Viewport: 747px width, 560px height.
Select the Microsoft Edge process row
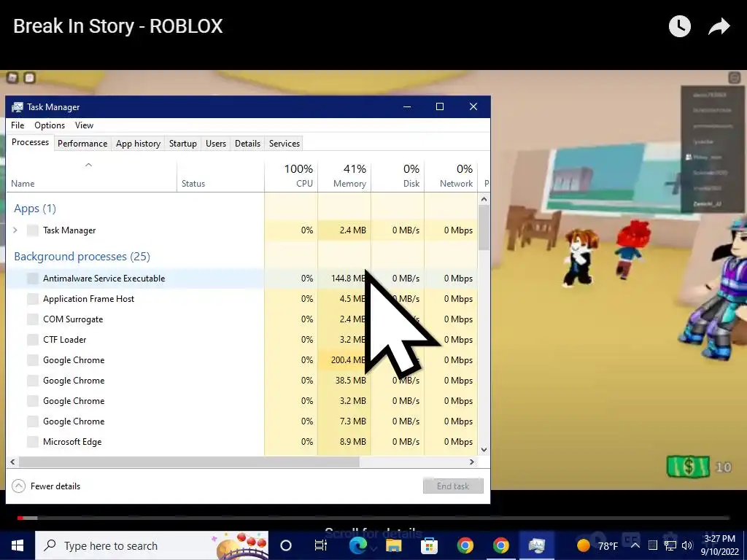point(242,441)
